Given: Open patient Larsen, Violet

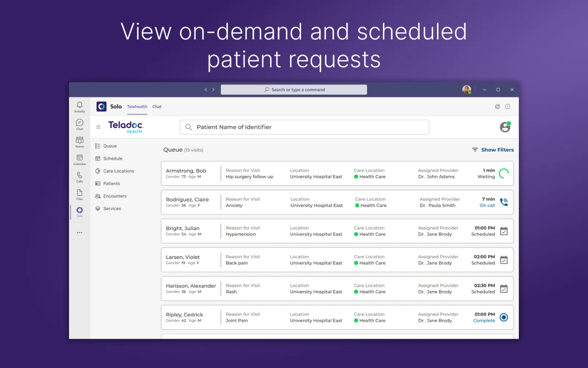Looking at the screenshot, I should click(183, 257).
